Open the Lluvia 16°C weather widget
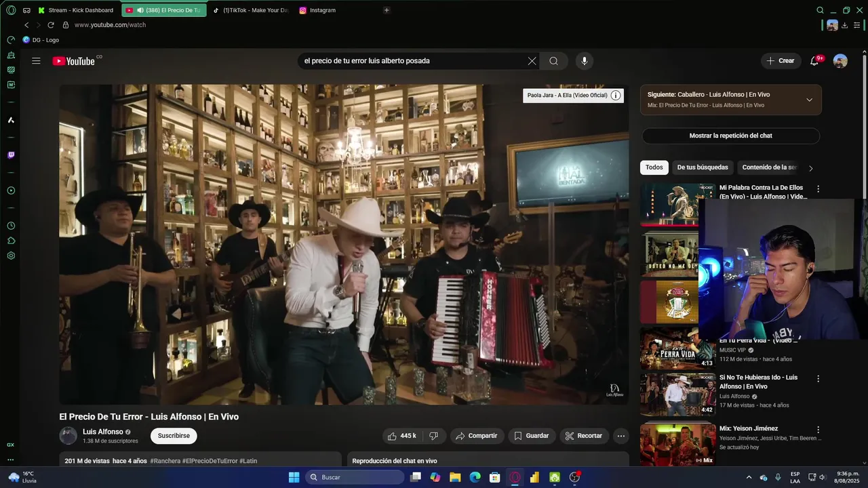Viewport: 868px width, 488px height. (22, 477)
